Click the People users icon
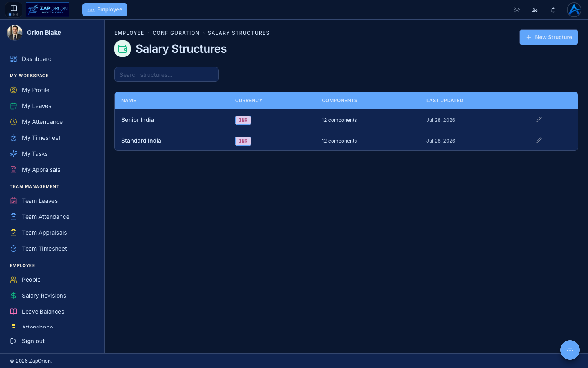588x368 pixels. [13, 280]
